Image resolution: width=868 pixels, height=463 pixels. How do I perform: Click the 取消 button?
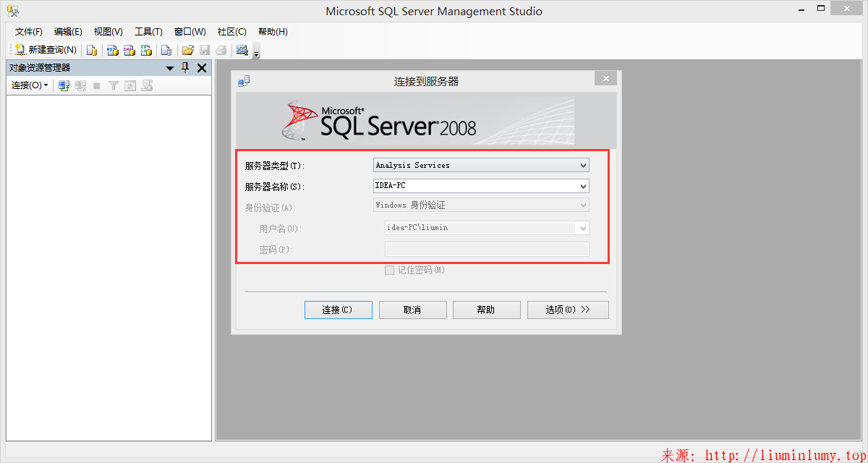(x=412, y=310)
